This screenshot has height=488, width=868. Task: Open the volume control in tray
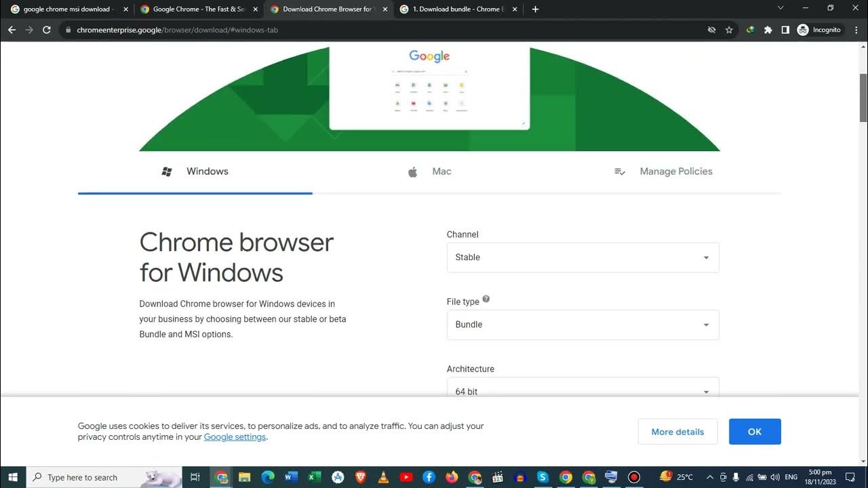tap(775, 477)
